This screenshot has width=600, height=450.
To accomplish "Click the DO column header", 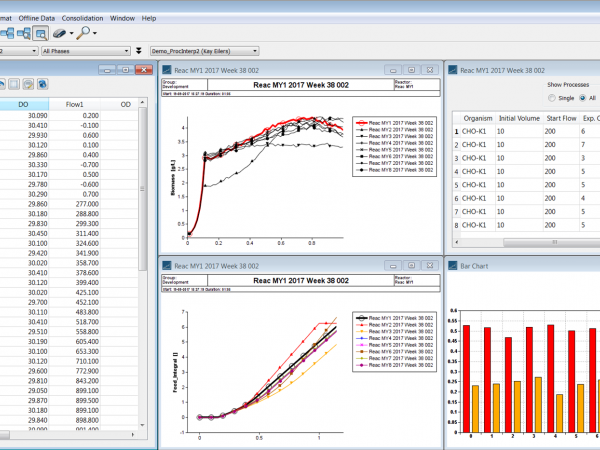I will click(24, 104).
